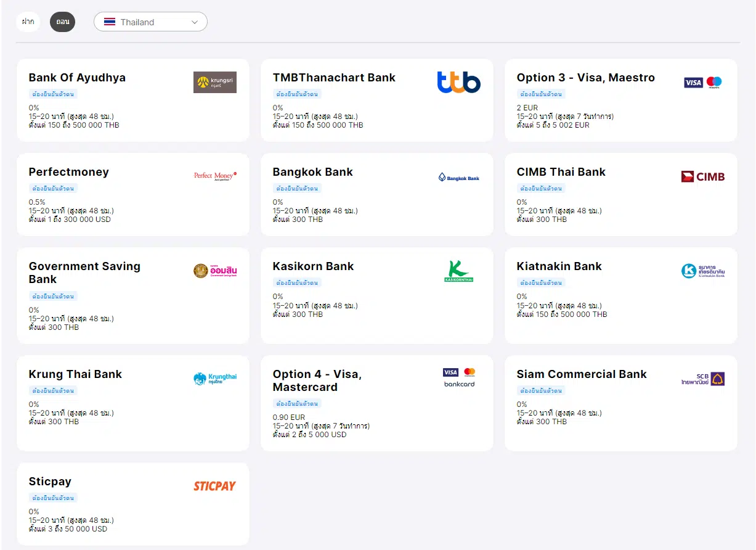Open the Bank Of Ayudhya title

tap(77, 78)
